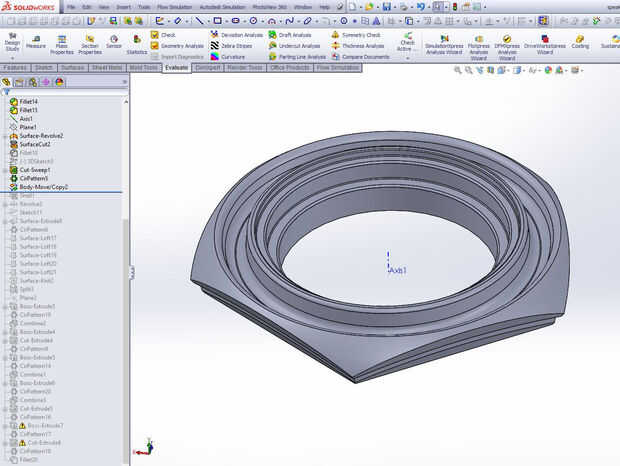Click the Undo icon
Screen dimensions: 620x466
pos(420,7)
